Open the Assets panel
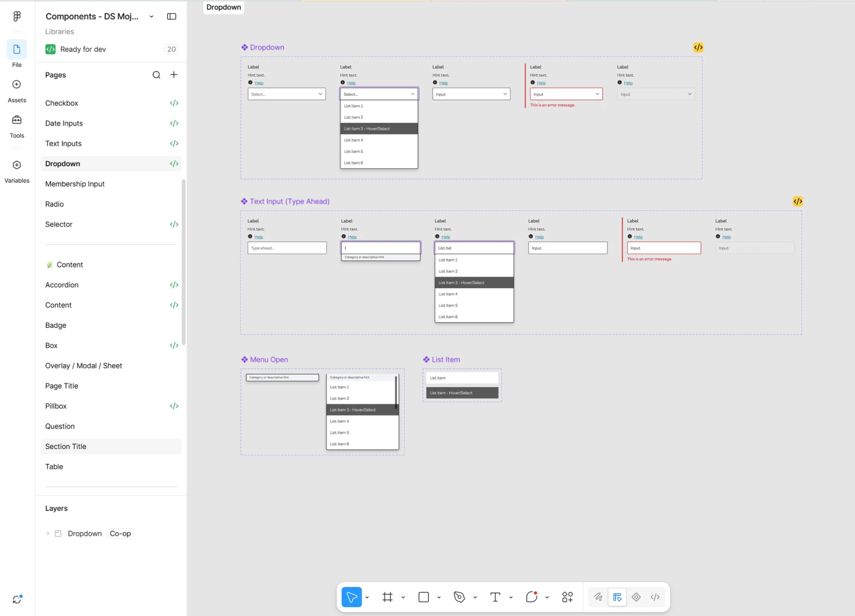 (x=17, y=91)
